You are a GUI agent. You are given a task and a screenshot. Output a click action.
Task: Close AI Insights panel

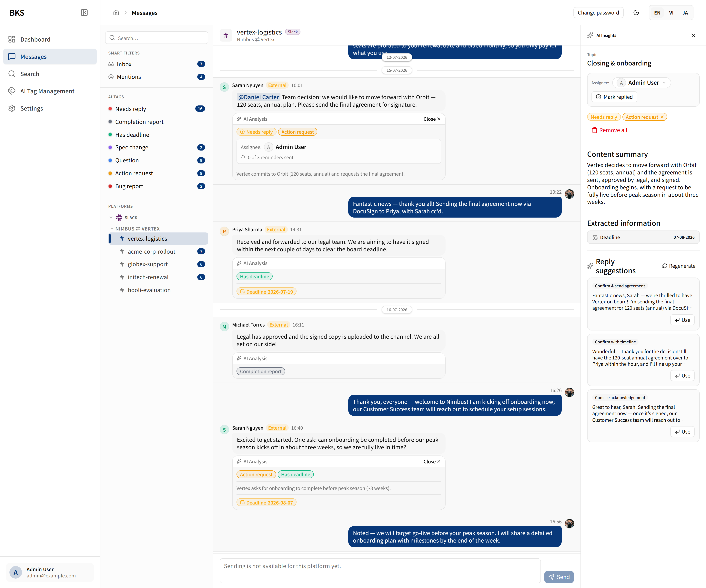(x=693, y=35)
